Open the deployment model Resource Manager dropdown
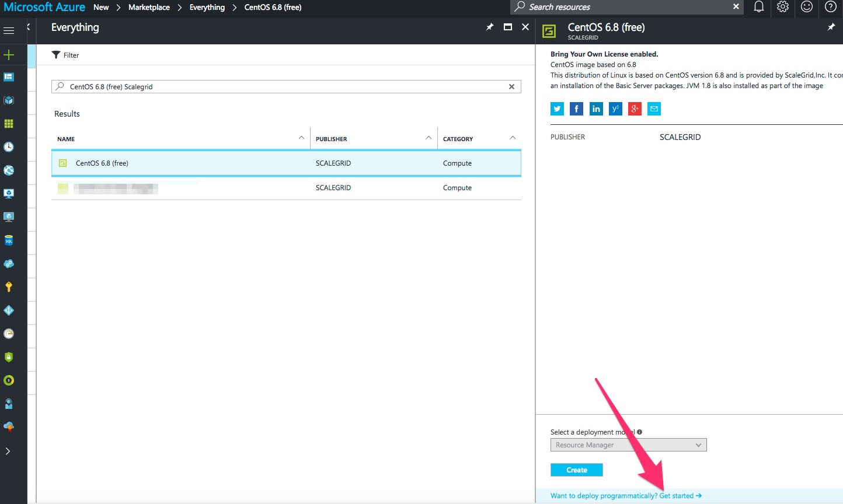The image size is (843, 504). pos(628,445)
